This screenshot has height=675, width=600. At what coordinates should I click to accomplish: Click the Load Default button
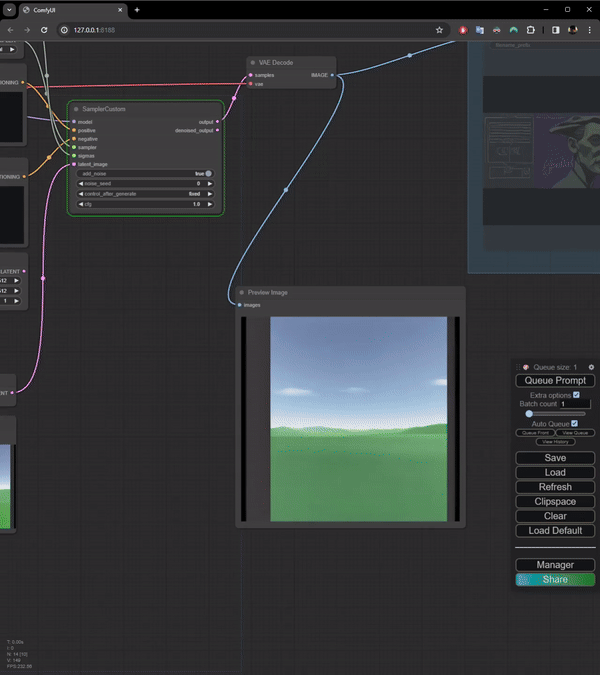click(555, 530)
